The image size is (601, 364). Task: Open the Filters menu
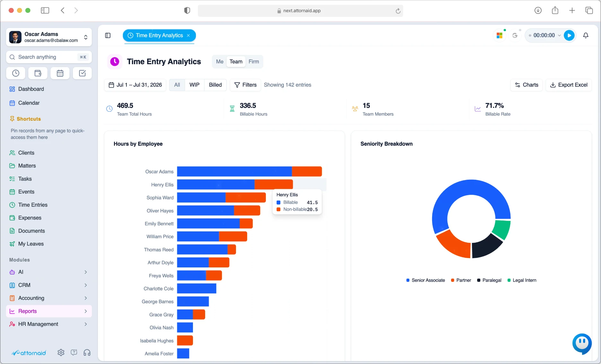[245, 85]
